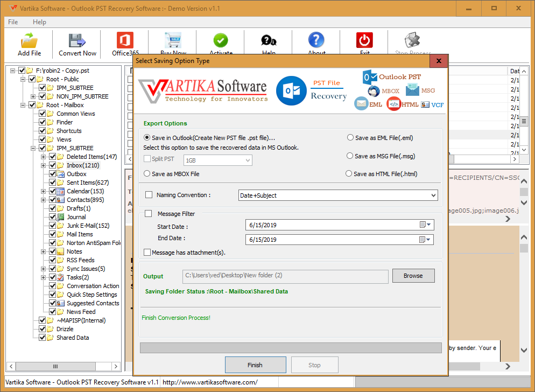Expand the NON_IPM_SUBTREE tree node
The width and height of the screenshot is (535, 392).
(33, 96)
